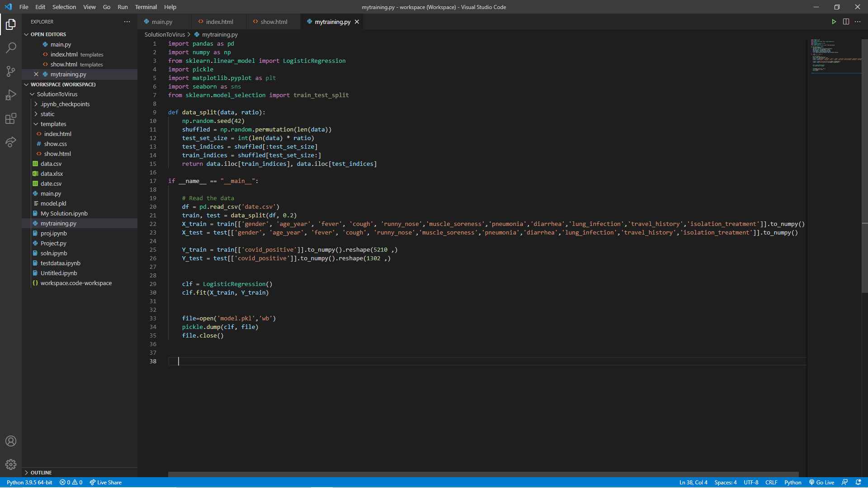
Task: Toggle the CRLF end of line setting
Action: pos(771,482)
